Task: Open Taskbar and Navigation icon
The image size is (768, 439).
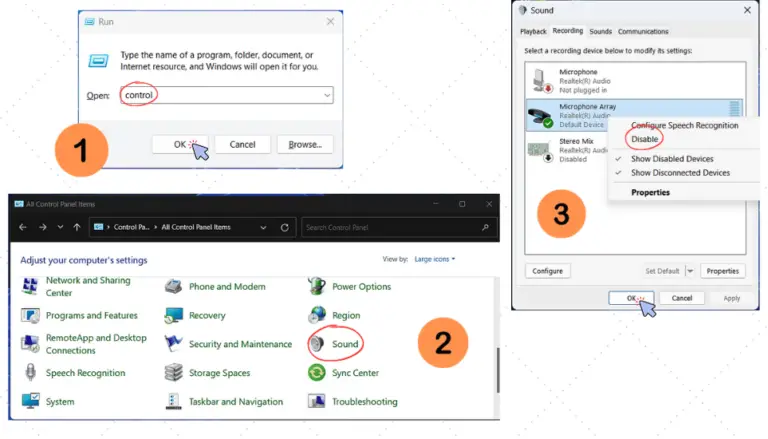Action: pyautogui.click(x=173, y=401)
